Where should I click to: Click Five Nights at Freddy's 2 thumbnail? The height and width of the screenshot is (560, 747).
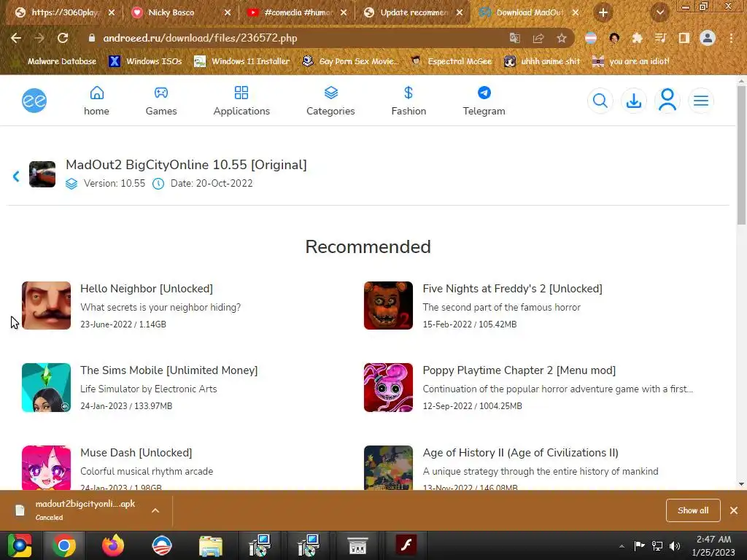[388, 306]
